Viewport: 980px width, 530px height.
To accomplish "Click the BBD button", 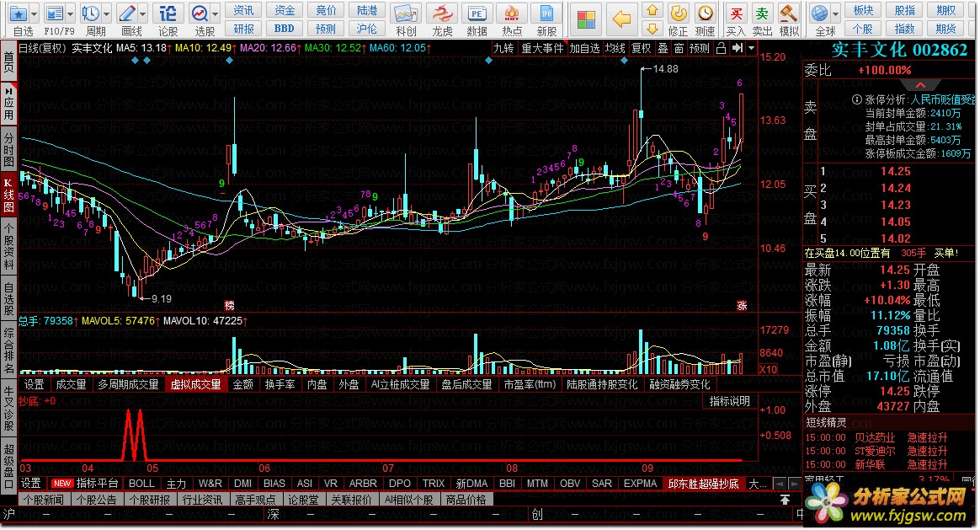I will pyautogui.click(x=285, y=28).
